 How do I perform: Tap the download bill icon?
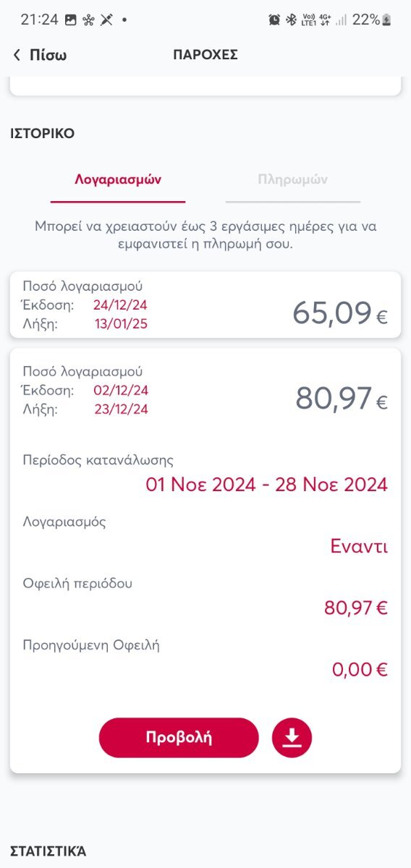(292, 738)
